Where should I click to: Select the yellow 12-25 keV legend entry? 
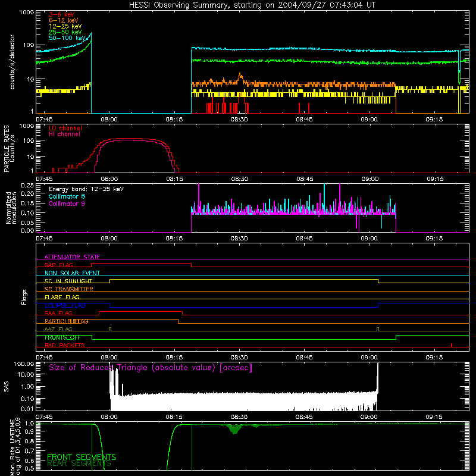pyautogui.click(x=65, y=26)
